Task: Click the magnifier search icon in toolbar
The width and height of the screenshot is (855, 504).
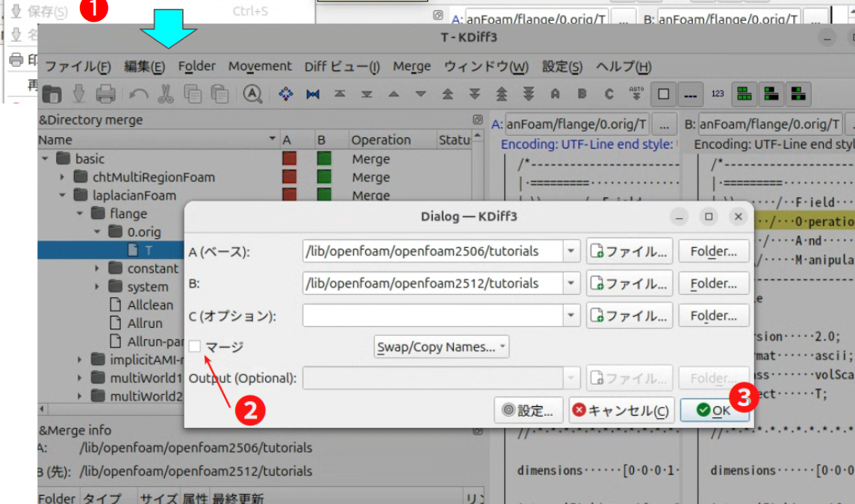Action: (x=252, y=94)
